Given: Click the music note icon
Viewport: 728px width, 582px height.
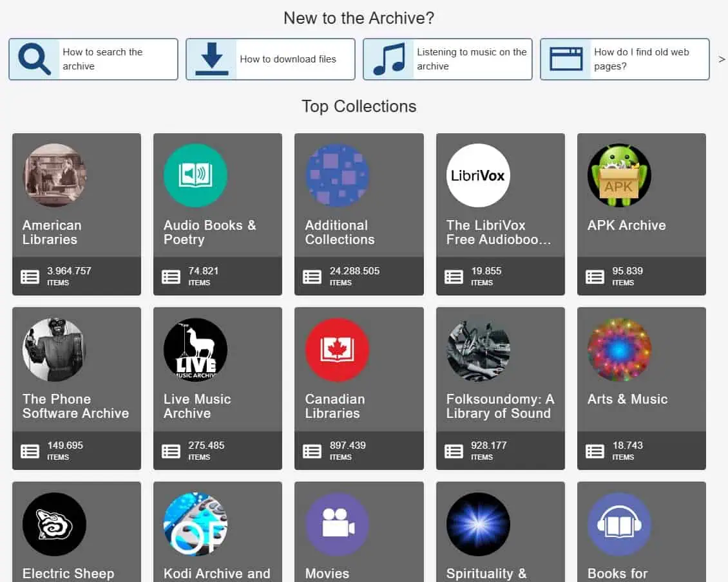Looking at the screenshot, I should coord(389,59).
